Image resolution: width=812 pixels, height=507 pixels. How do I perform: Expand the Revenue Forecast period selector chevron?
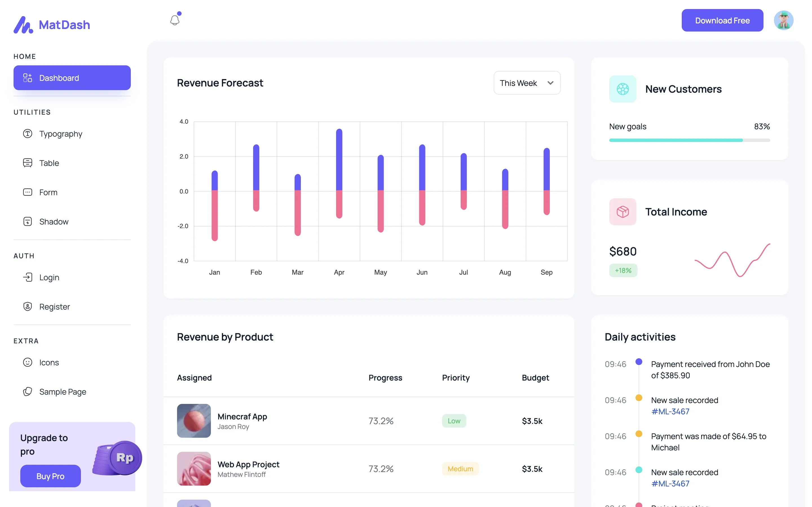point(550,83)
